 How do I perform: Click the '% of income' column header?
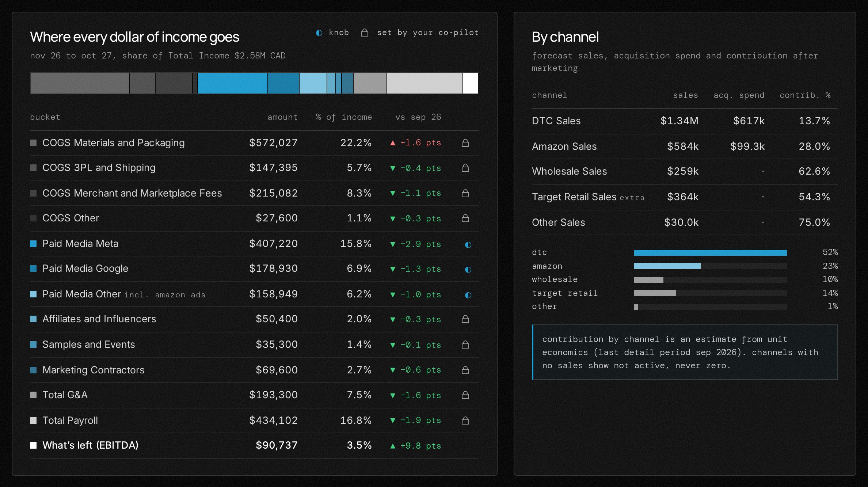pos(344,117)
